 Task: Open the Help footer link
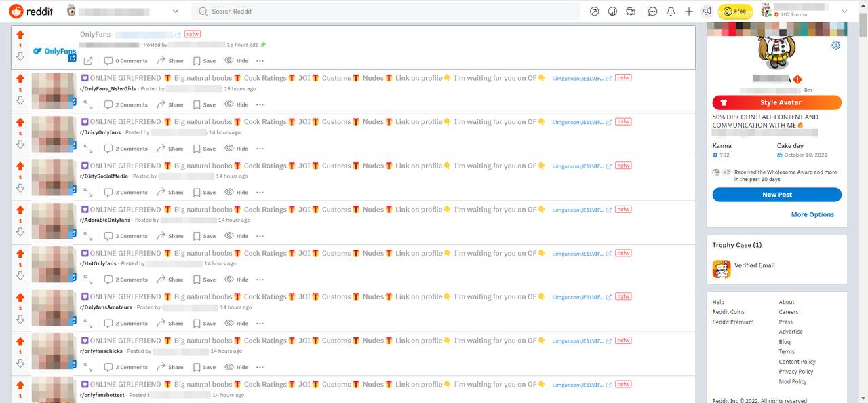pos(718,302)
